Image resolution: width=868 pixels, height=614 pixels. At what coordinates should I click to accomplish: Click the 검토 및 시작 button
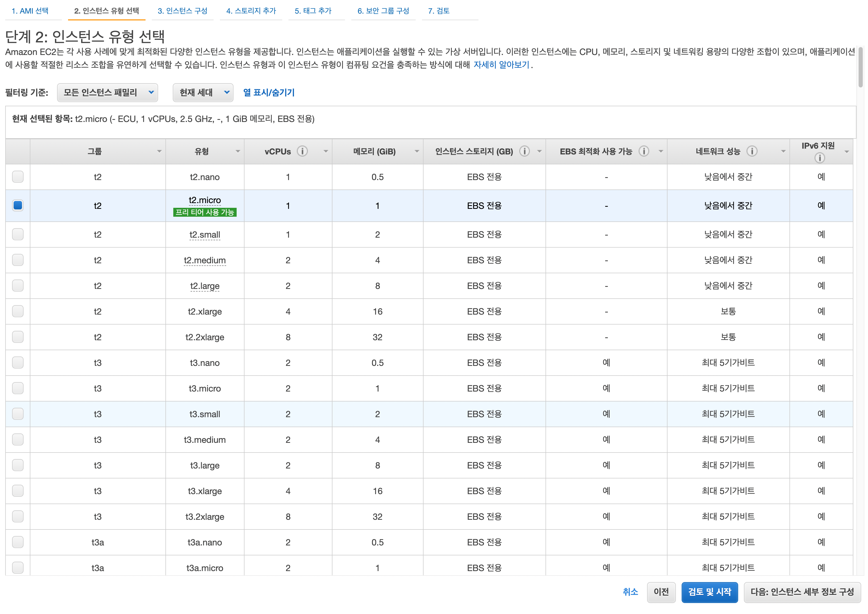(710, 592)
